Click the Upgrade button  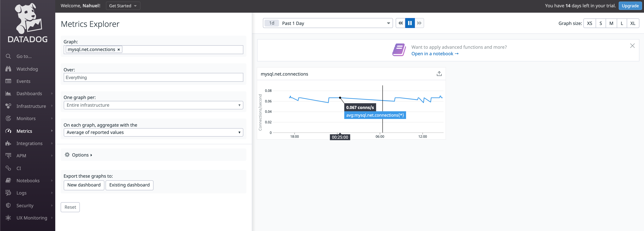click(x=630, y=6)
